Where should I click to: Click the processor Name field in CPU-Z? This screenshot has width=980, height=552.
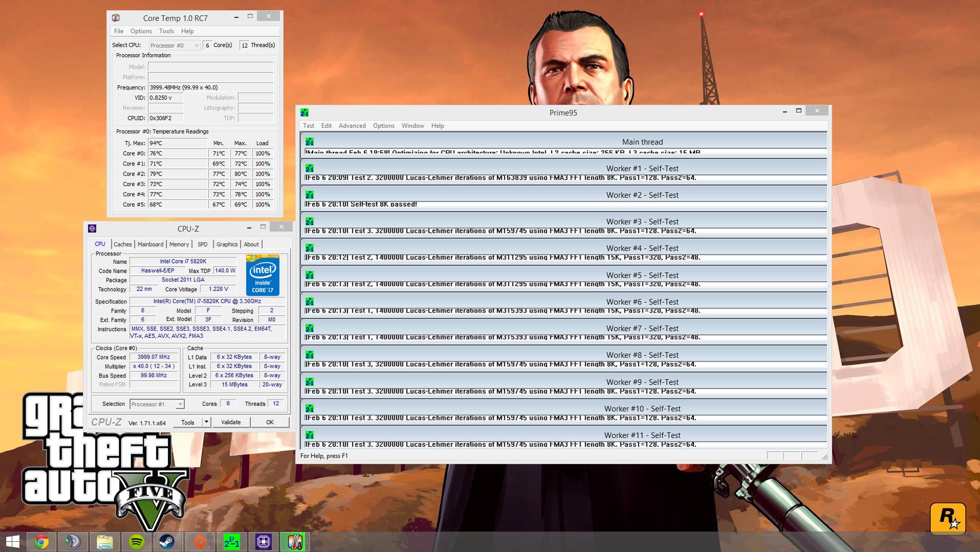click(x=183, y=261)
